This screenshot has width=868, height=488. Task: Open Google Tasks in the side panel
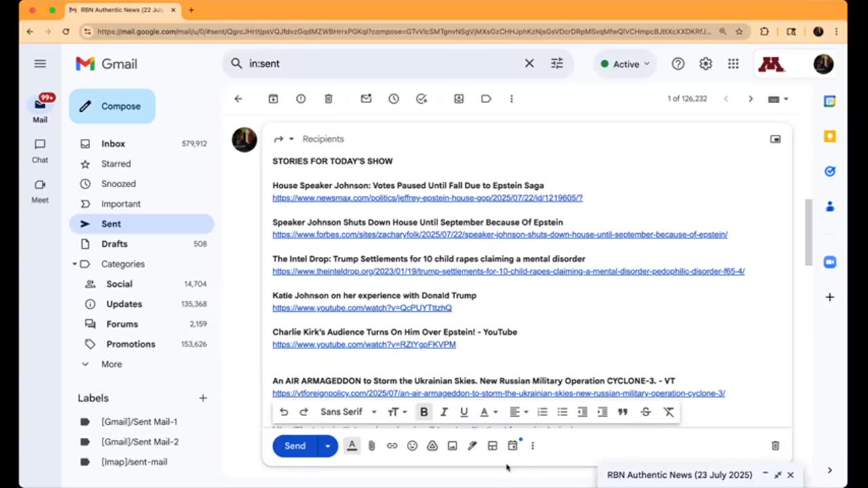[829, 171]
